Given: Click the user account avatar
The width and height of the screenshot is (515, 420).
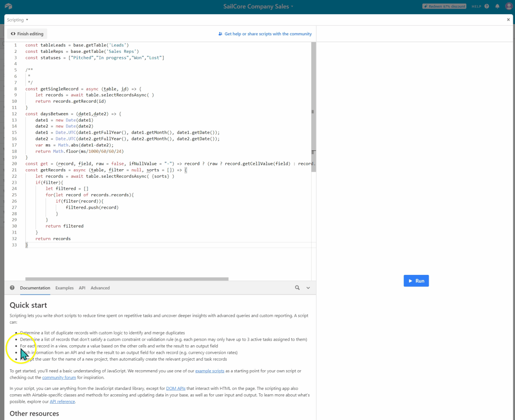Looking at the screenshot, I should [x=509, y=6].
